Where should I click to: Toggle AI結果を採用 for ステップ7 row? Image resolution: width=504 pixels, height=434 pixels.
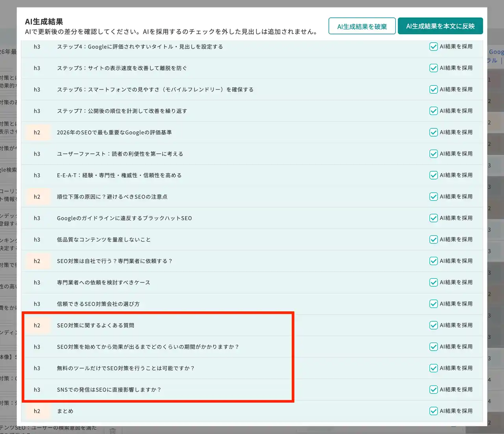(434, 111)
